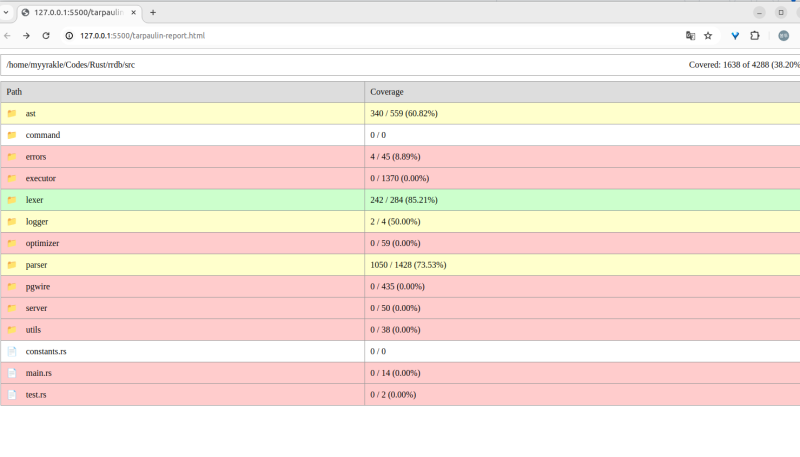Click the forward navigation arrow
Viewport: 800px width, 457px height.
tap(26, 35)
